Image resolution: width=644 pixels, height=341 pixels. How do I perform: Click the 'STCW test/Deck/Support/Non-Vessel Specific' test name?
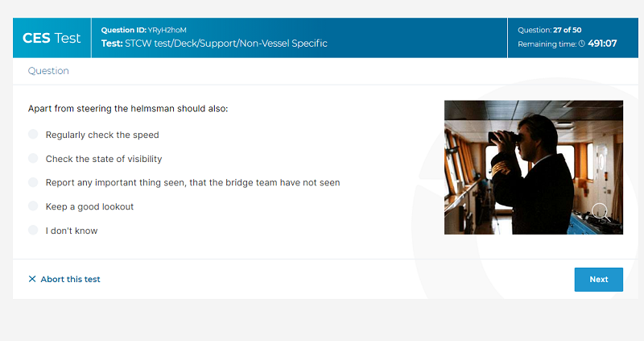pos(226,44)
